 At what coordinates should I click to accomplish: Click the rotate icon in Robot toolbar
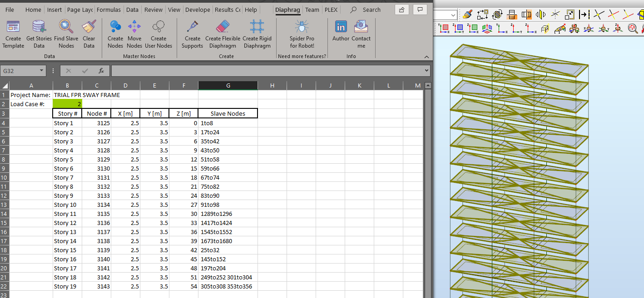click(497, 15)
